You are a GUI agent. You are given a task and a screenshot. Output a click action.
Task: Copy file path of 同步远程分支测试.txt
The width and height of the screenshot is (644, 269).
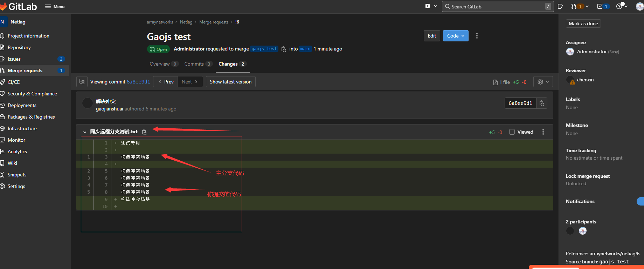[x=144, y=132]
